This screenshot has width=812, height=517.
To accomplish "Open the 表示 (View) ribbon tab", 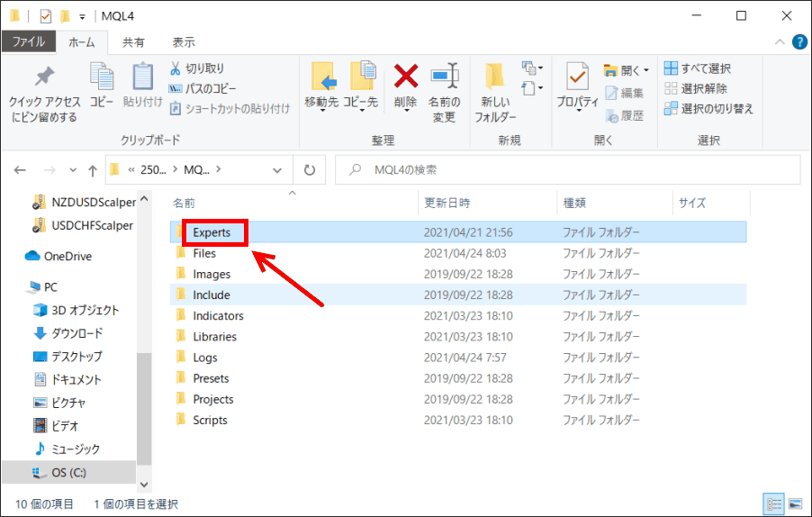I will point(184,42).
